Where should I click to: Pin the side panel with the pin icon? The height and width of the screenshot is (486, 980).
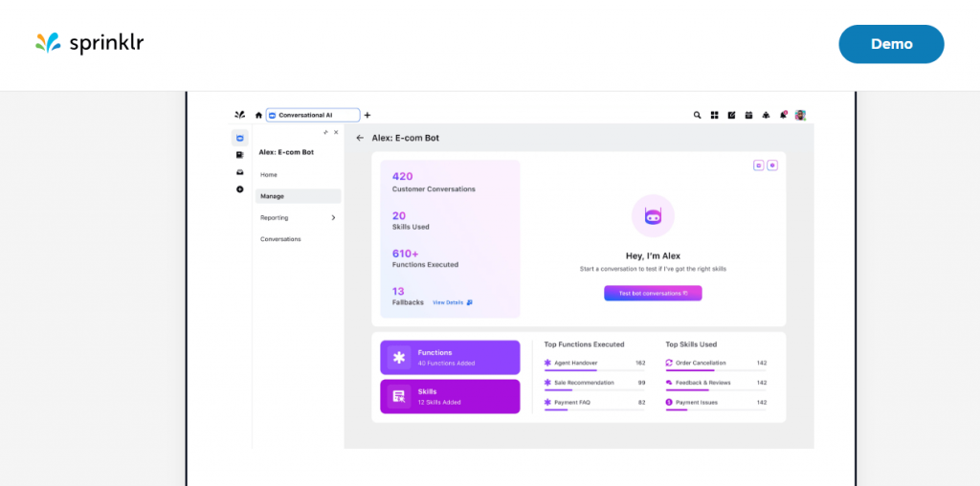pos(325,132)
